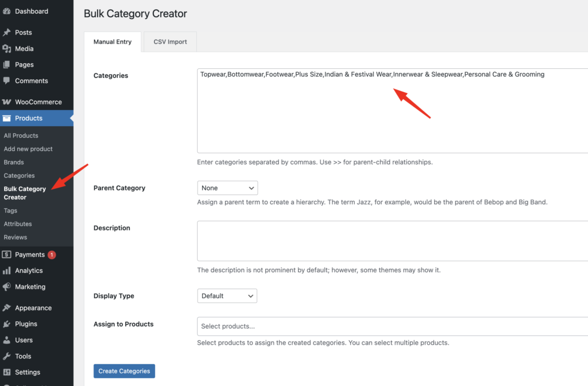Click the 'Assign a parent term' help text

tap(372, 202)
